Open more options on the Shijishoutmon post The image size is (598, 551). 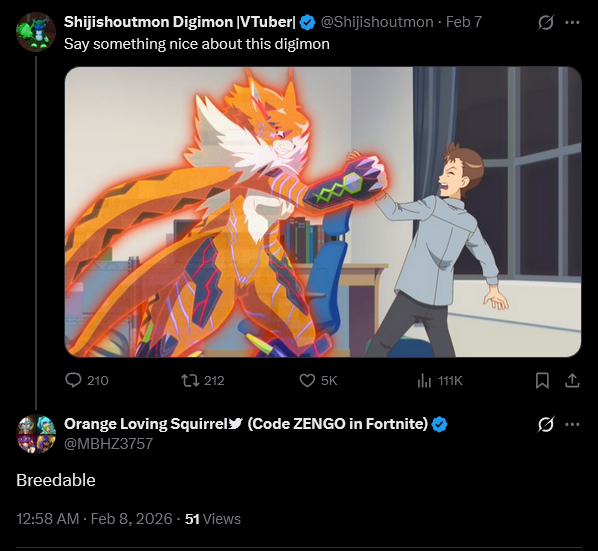(x=572, y=22)
